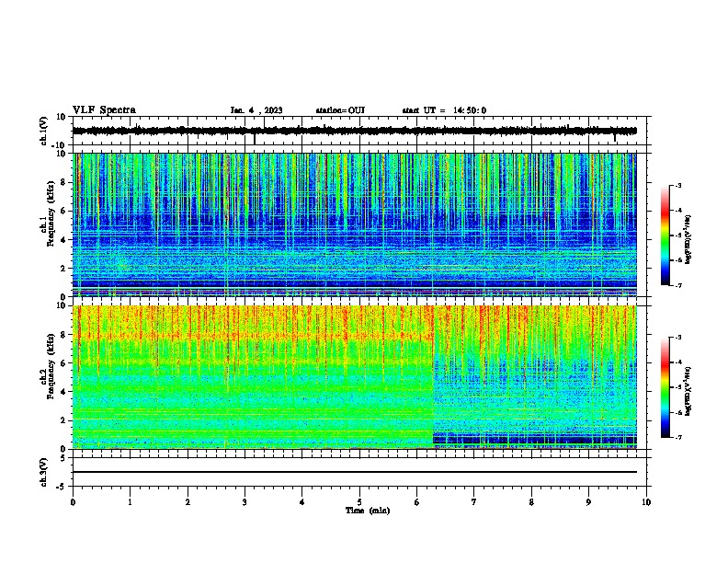Click the "-3" tick on ch.1 colorbar
Screen dimensions: 728x563
[678, 185]
